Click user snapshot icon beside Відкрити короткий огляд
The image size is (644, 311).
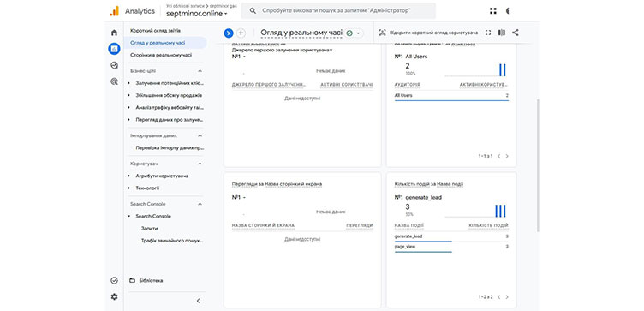pyautogui.click(x=382, y=33)
